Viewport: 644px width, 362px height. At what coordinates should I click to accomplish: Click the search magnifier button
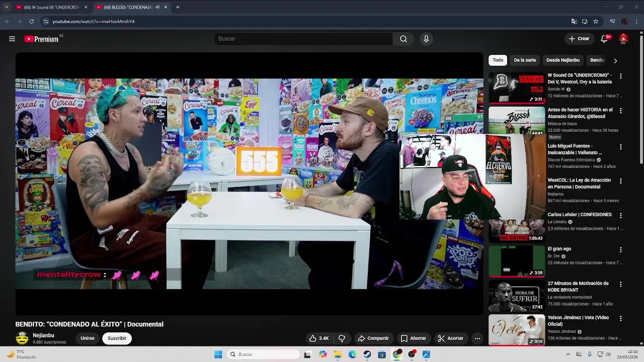404,39
